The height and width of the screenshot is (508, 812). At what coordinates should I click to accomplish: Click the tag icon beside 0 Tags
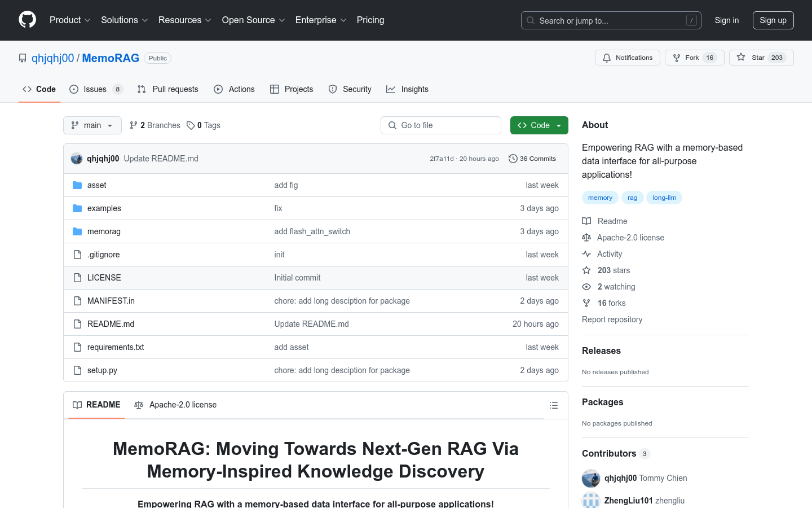click(x=191, y=125)
